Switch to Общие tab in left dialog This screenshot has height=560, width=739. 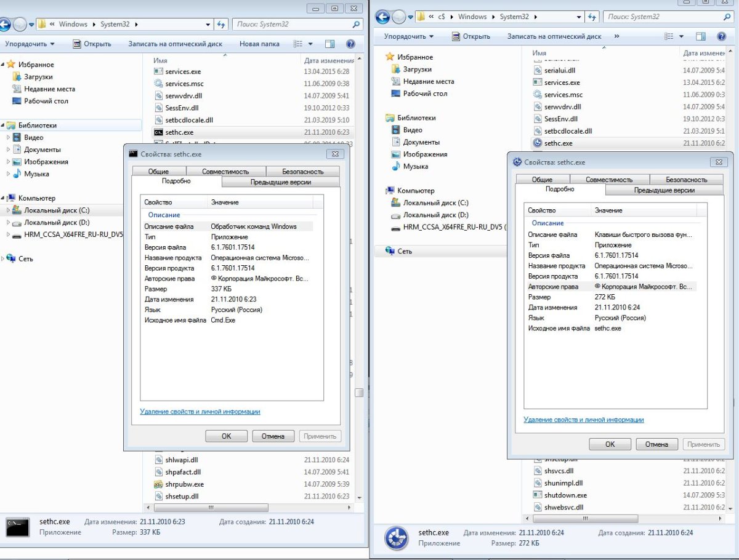(x=158, y=172)
